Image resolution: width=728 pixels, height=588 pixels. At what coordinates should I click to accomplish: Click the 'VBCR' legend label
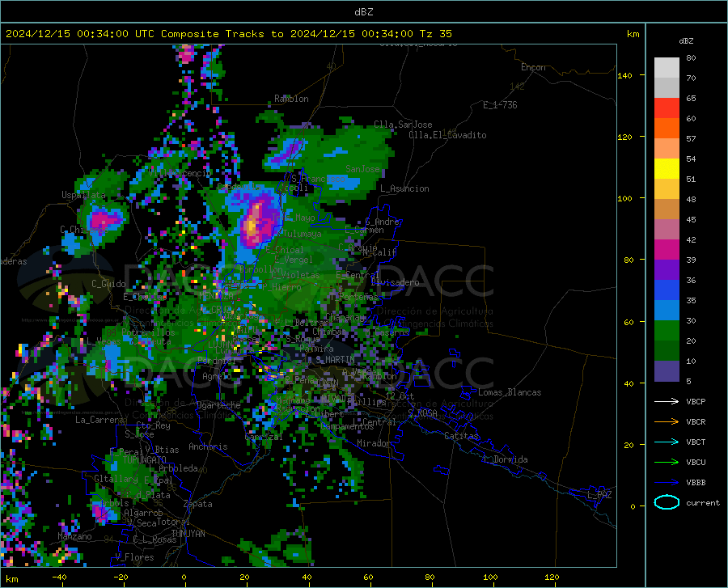coord(696,422)
